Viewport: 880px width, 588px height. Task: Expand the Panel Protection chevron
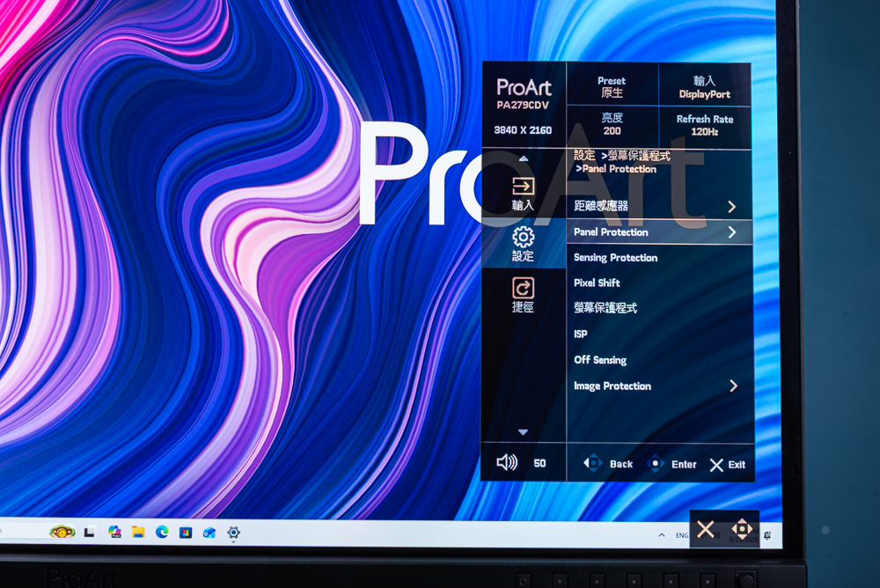point(732,232)
